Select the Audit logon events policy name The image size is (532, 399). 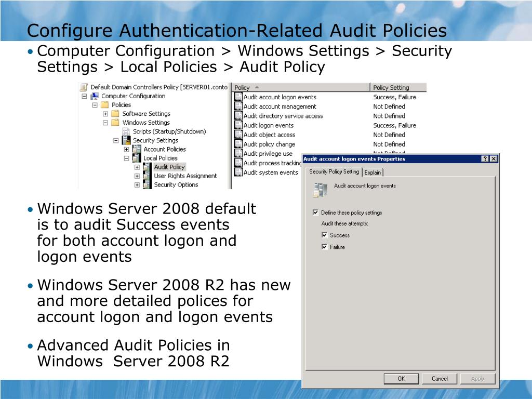click(269, 125)
